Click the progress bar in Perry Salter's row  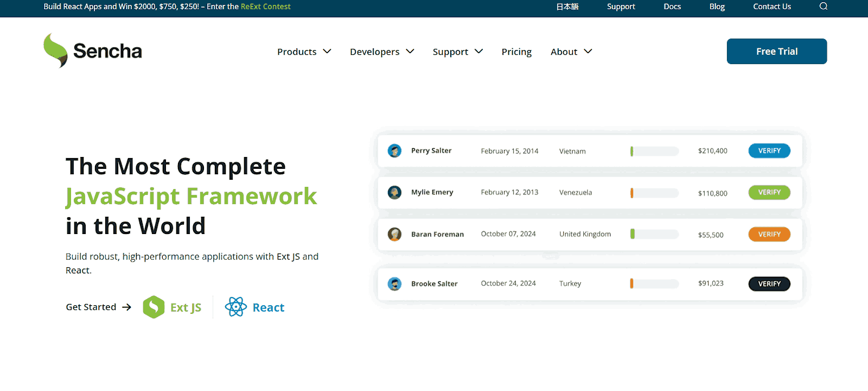click(654, 151)
